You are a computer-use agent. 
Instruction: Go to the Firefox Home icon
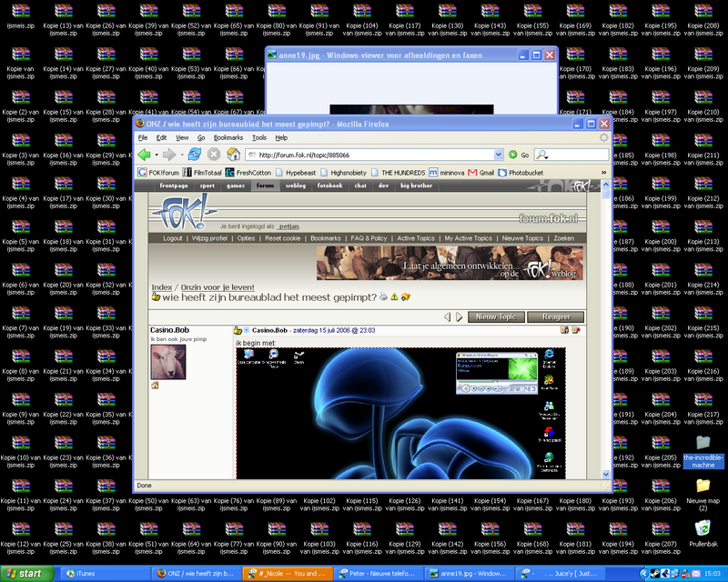(x=233, y=155)
